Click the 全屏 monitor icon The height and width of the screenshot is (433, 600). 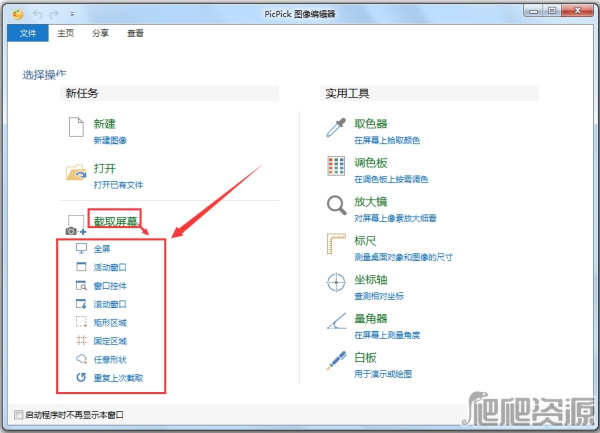pos(81,249)
